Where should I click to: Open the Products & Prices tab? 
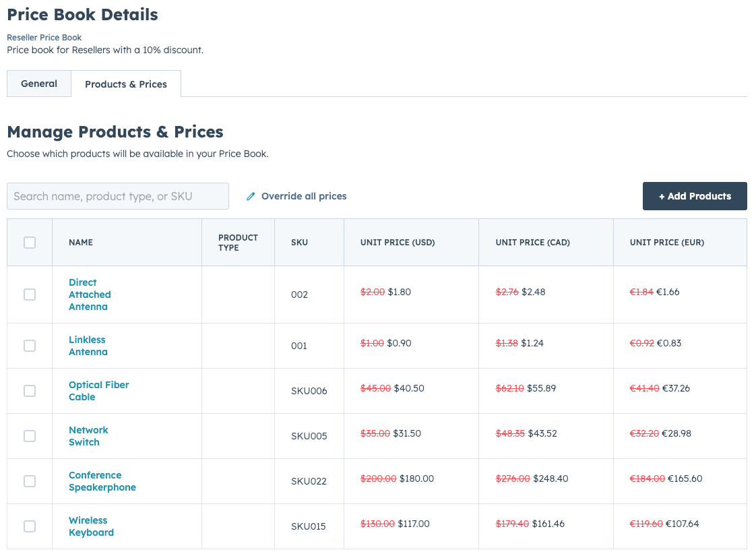125,84
